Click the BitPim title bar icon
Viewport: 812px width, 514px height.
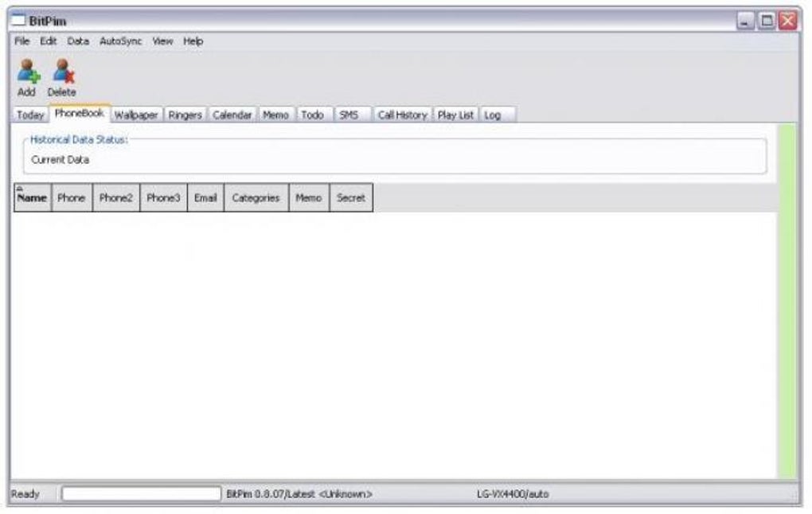[18, 20]
